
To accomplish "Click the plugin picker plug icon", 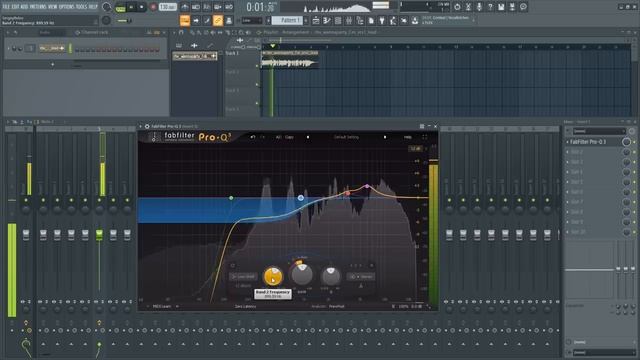I will 382,20.
